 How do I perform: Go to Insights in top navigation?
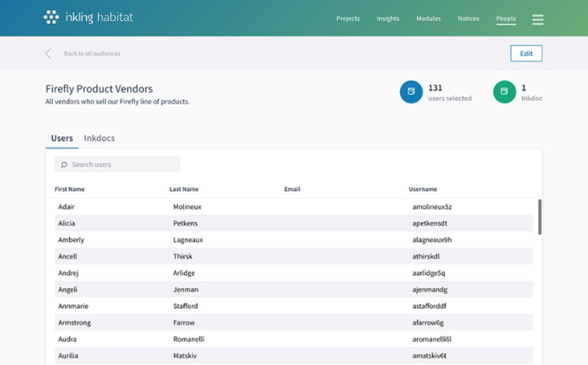(387, 19)
